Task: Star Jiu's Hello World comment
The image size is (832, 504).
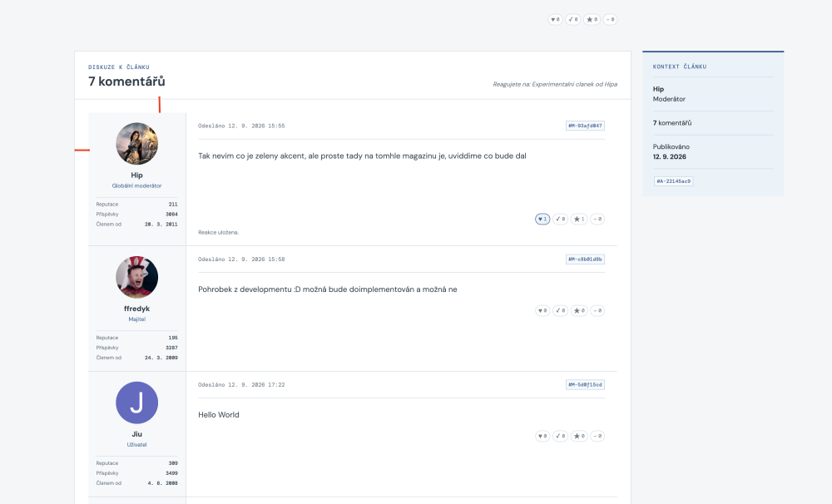Action: coord(579,436)
